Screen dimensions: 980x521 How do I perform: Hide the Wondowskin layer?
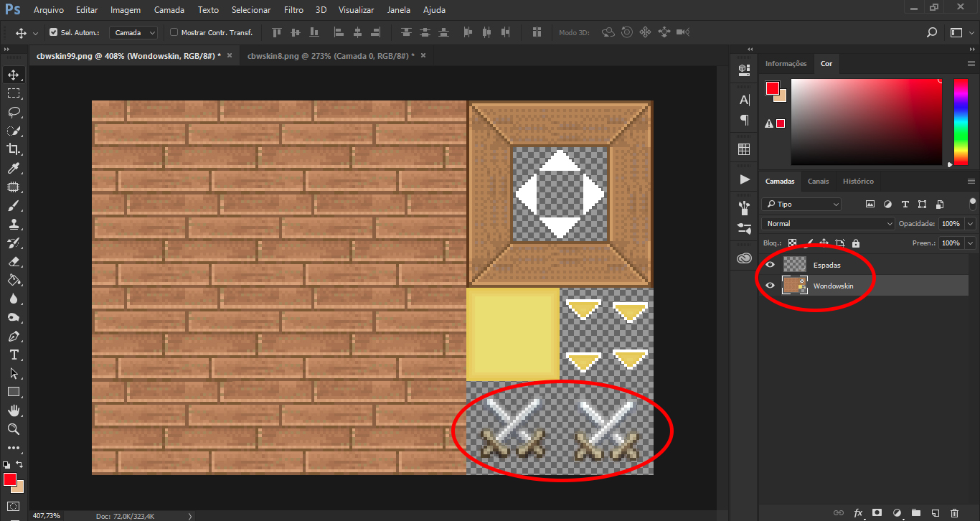point(771,286)
